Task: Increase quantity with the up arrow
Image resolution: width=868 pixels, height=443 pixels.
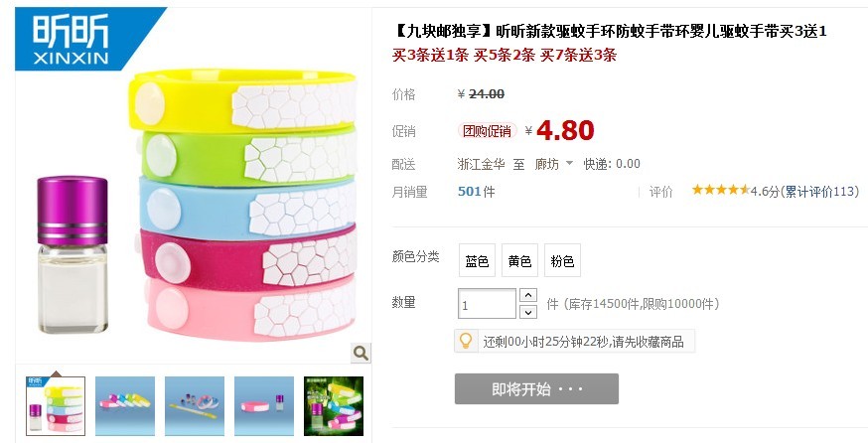Action: coord(528,295)
